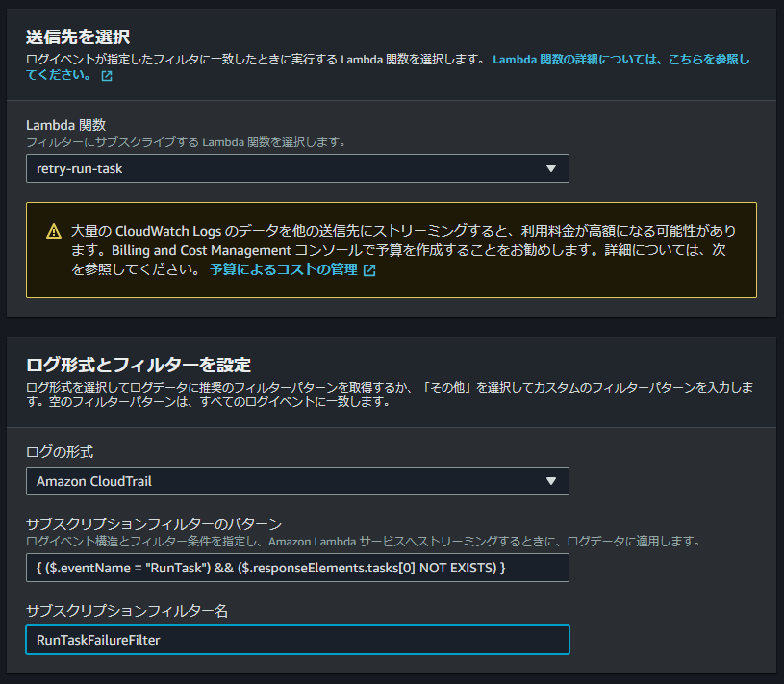The height and width of the screenshot is (684, 784).
Task: Click external link icon after てください。
Action: 107,75
